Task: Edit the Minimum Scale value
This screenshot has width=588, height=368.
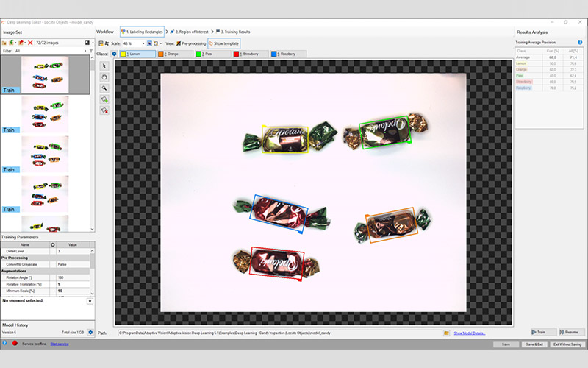Action: click(x=73, y=291)
